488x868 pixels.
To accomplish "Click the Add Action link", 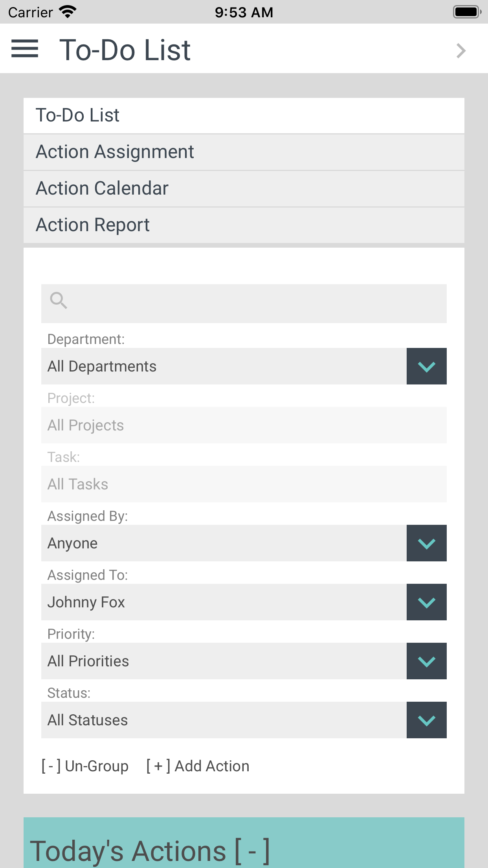I will [198, 766].
